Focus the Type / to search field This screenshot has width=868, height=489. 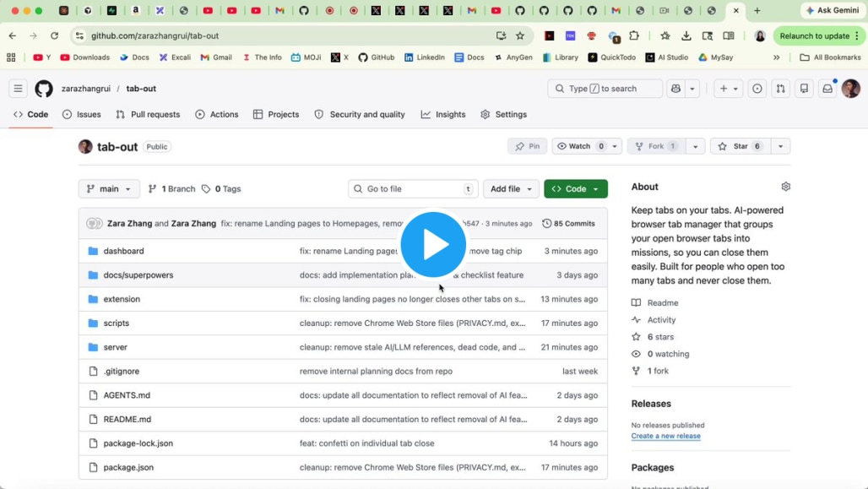click(605, 89)
